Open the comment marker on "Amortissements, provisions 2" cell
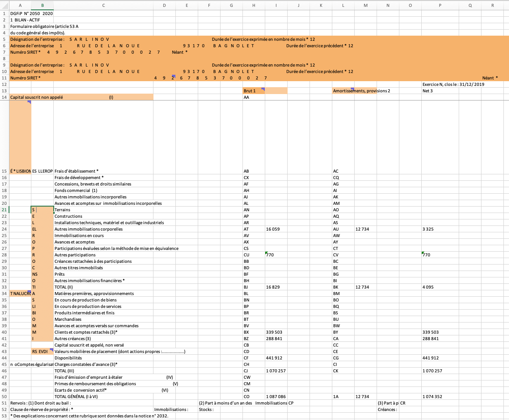The image size is (509, 420). click(x=352, y=88)
